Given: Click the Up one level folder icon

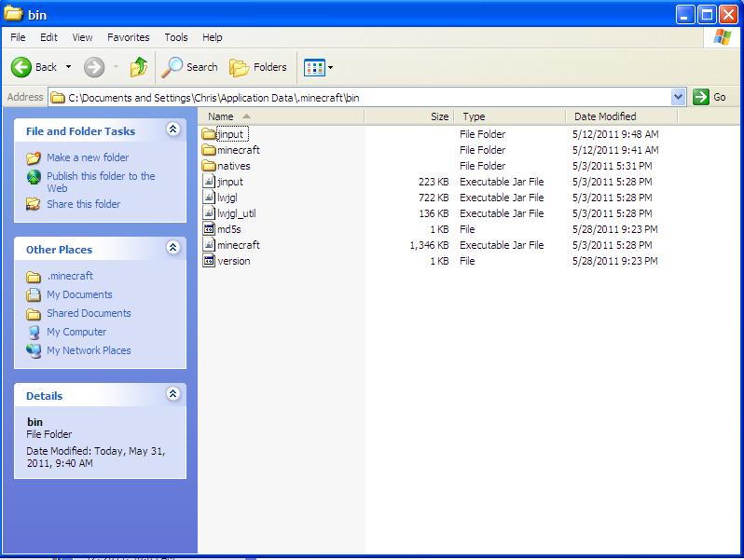Looking at the screenshot, I should (139, 67).
